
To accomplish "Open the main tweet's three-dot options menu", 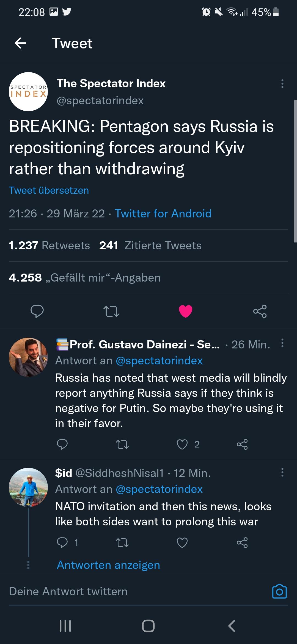I will click(282, 84).
